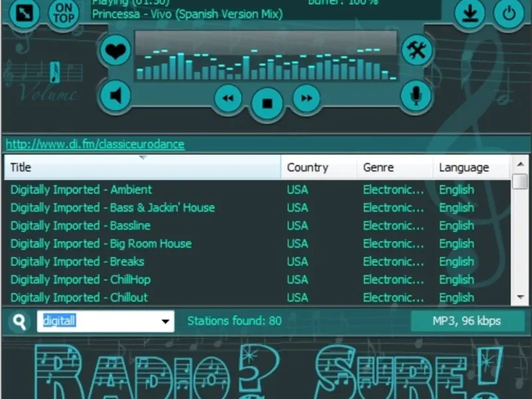The height and width of the screenshot is (399, 532).
Task: Open the search history dropdown arrow
Action: tap(165, 321)
